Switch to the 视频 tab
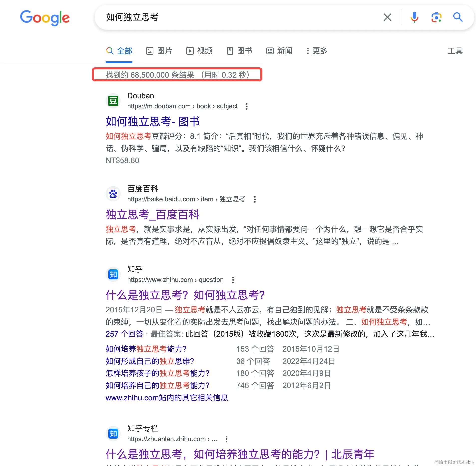This screenshot has width=476, height=466. (x=199, y=51)
